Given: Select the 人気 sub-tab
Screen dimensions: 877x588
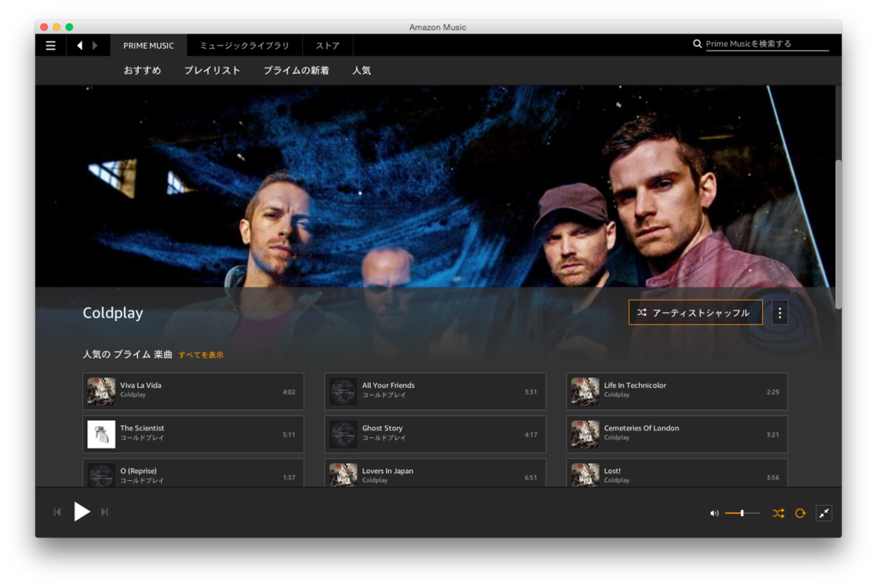Looking at the screenshot, I should point(361,70).
